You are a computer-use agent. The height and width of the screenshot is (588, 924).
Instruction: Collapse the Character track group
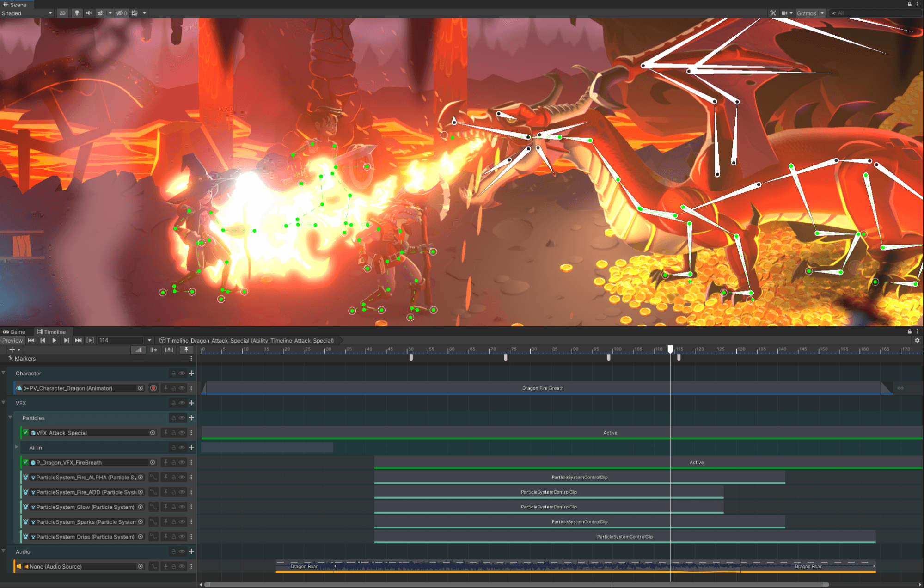click(4, 373)
